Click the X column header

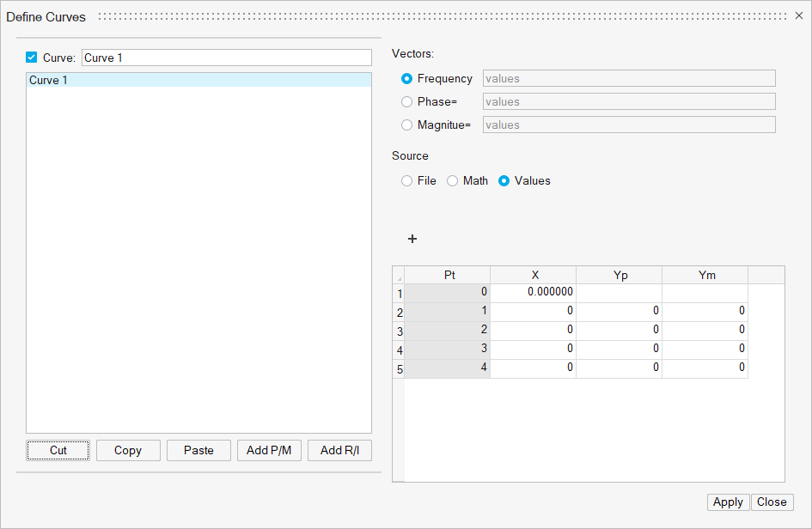[534, 275]
